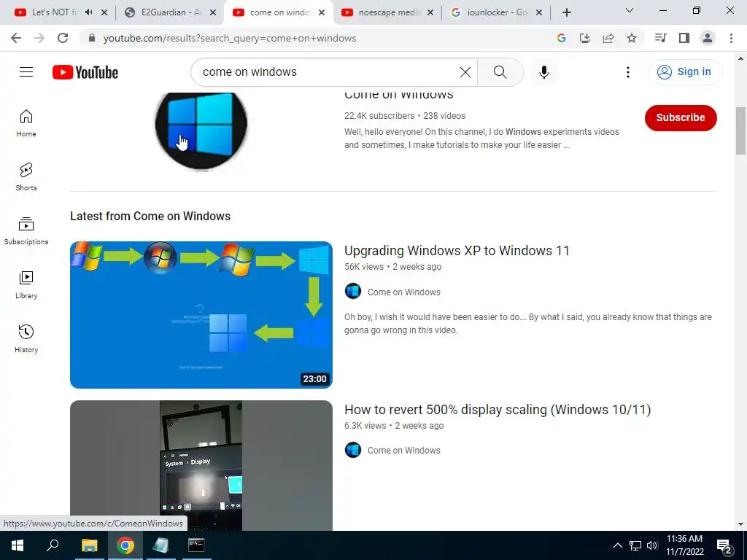Click the small channel icon beside XP video

point(353,291)
